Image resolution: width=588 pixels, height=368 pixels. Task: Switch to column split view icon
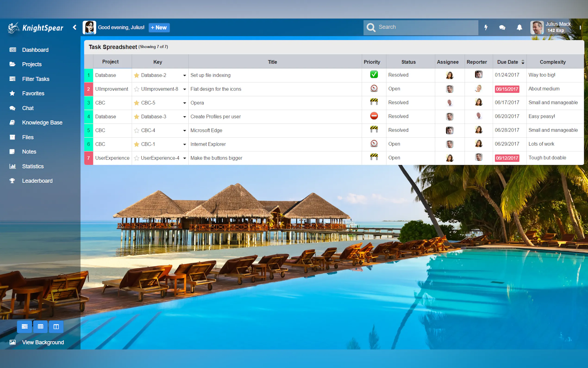pyautogui.click(x=56, y=327)
